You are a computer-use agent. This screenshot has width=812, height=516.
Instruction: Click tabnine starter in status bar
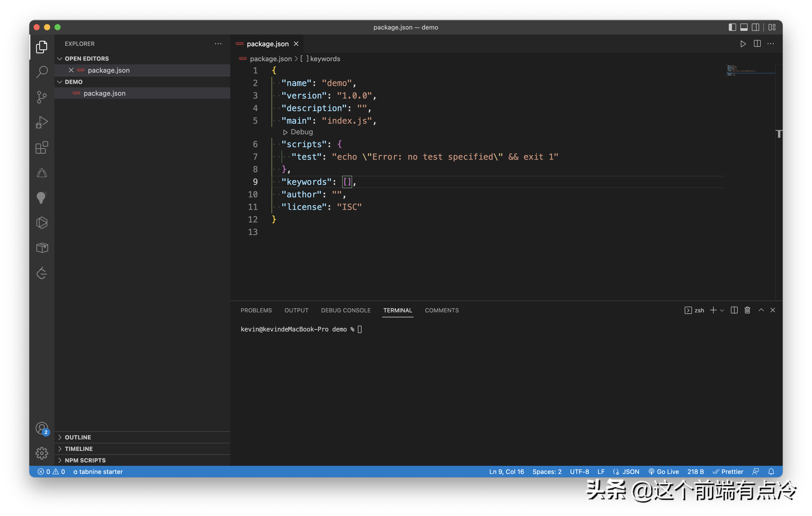click(98, 472)
